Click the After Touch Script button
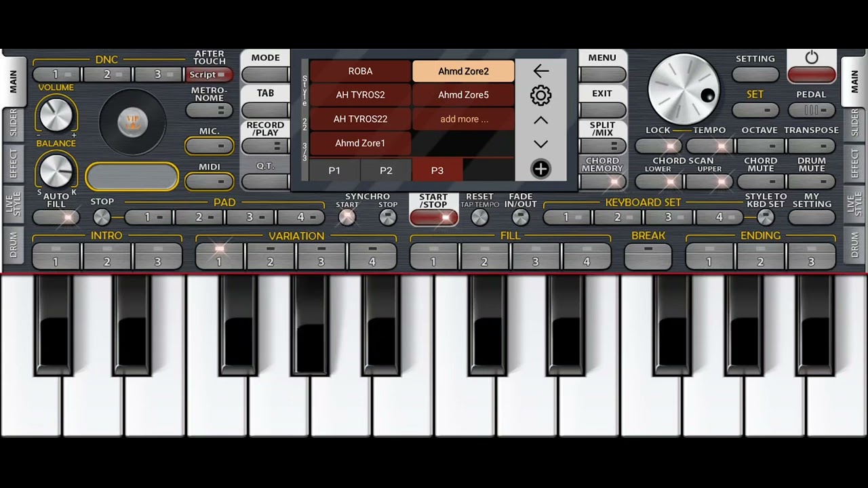The height and width of the screenshot is (488, 868). coord(210,75)
